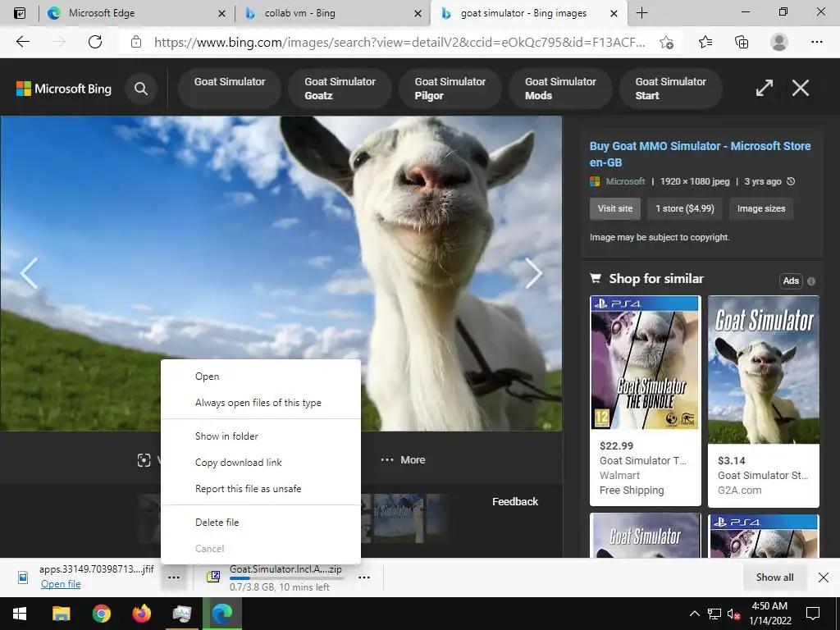
Task: Open the tab actions menu icon
Action: pos(20,13)
